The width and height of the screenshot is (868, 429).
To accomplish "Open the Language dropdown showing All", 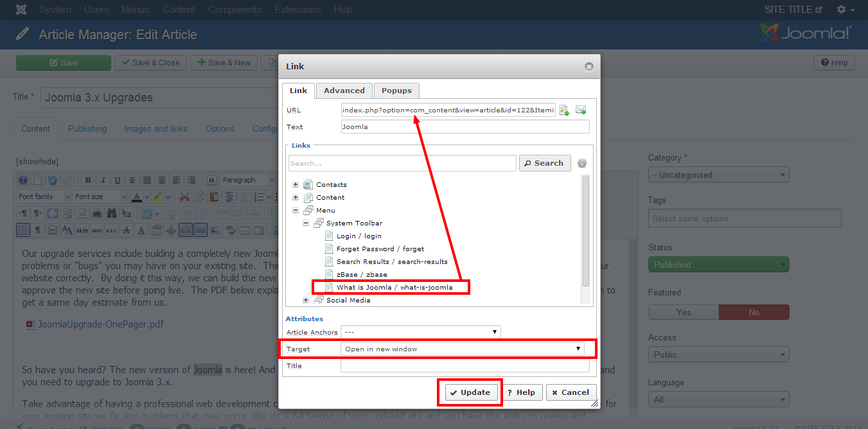I will pos(719,399).
